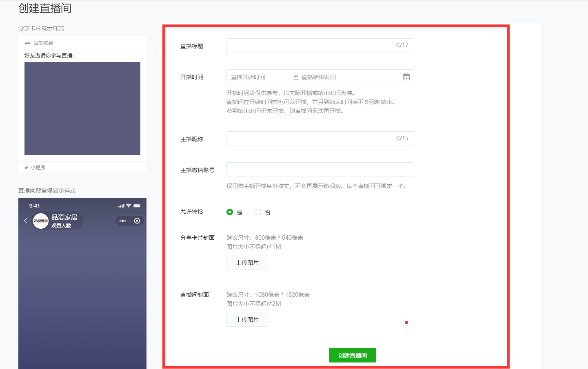This screenshot has width=588, height=369.
Task: Click the green 创建直播间 button
Action: coord(353,355)
